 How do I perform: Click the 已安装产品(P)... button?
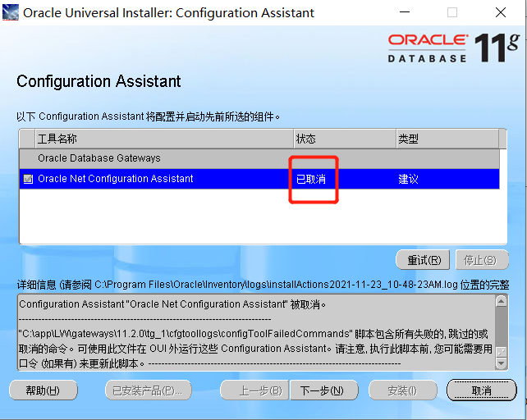149,390
